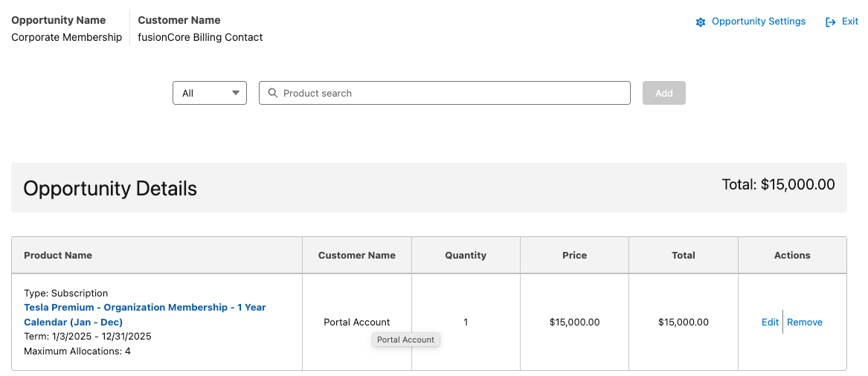Click the Portal Account customer cell
This screenshot has width=868, height=376.
point(356,322)
